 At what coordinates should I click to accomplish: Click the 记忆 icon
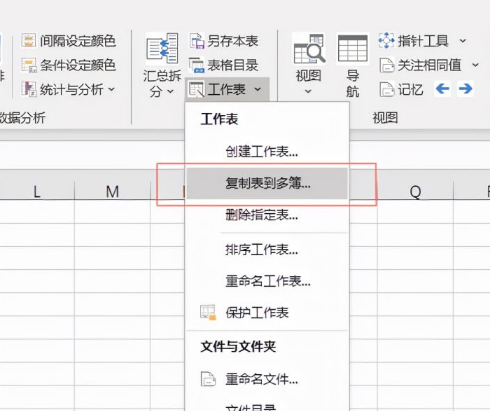tap(387, 89)
